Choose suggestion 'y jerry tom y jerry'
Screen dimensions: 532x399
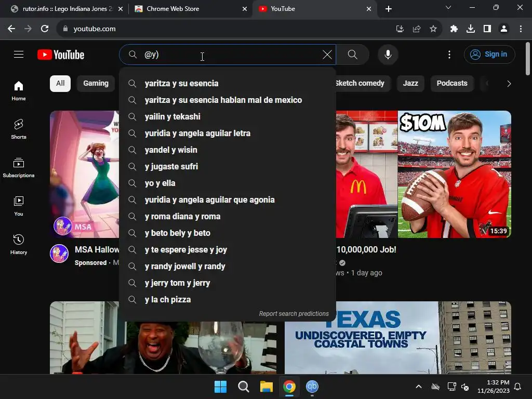(x=228, y=283)
